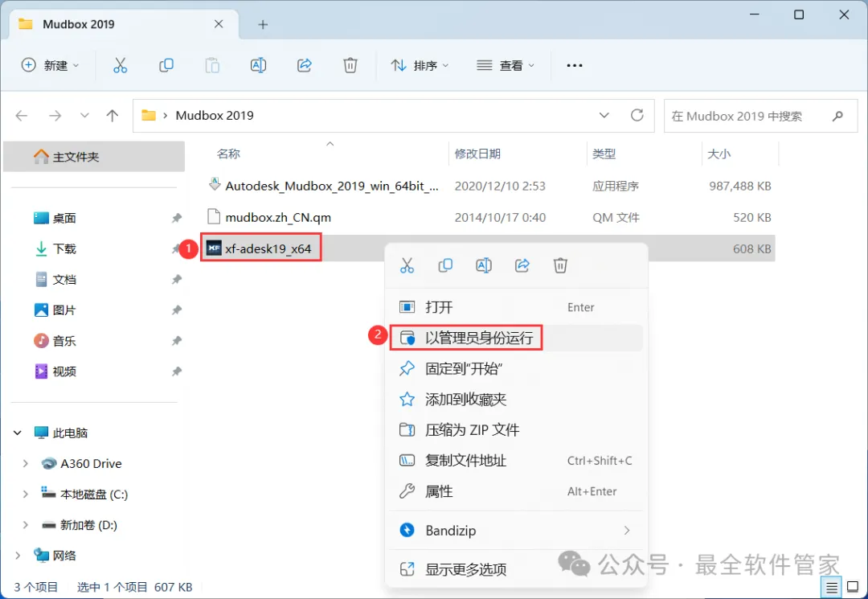The image size is (868, 599).
Task: Click the Mudbox 2019 breadcrumb in address bar
Action: coord(215,116)
